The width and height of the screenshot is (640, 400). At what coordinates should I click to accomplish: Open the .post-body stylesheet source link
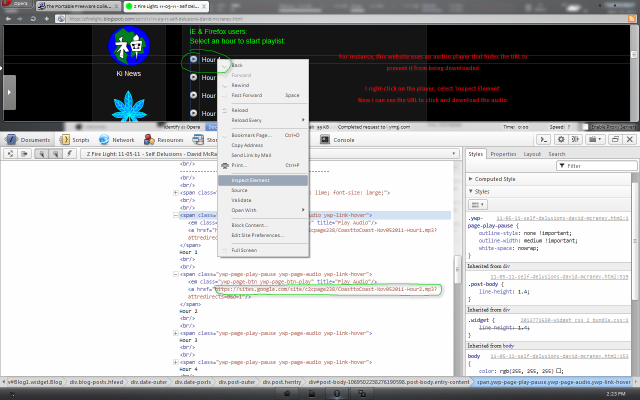pyautogui.click(x=559, y=277)
